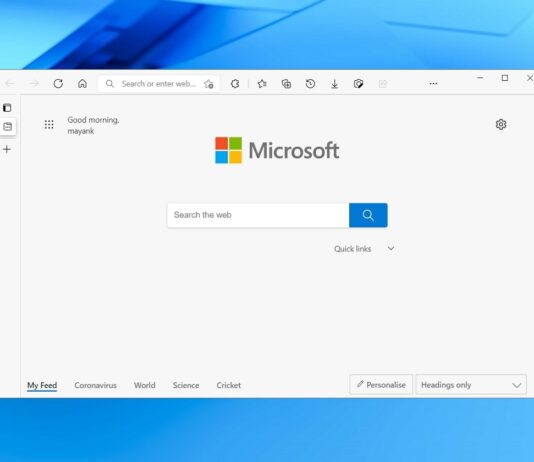Screen dimensions: 534x462
Task: Add this page to favorites star icon
Action: coord(209,84)
